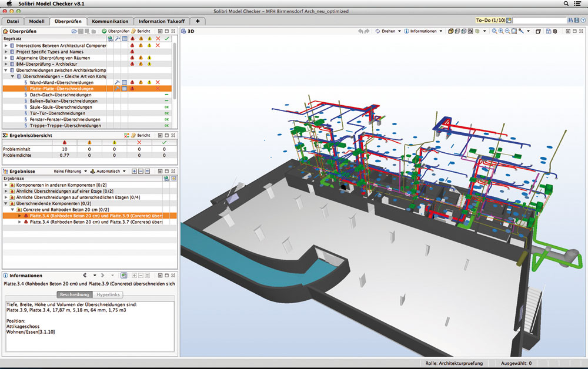Expand Komponenten in anderen Komponenten result

(6, 185)
